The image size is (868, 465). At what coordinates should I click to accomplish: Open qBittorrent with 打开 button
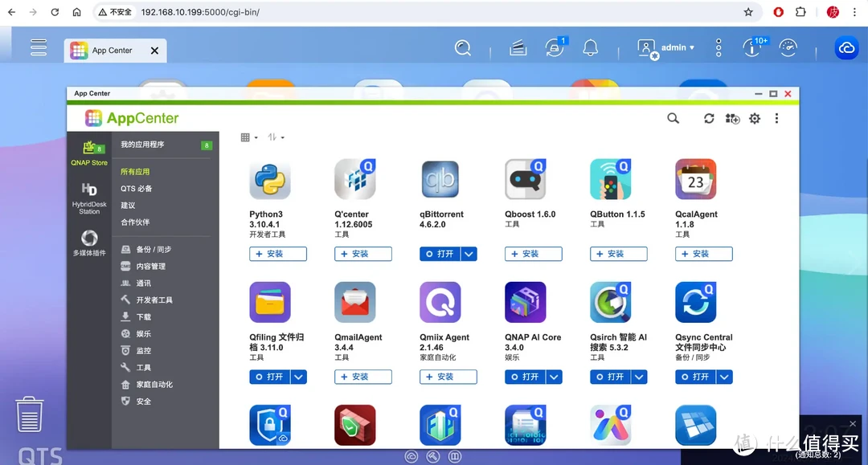(x=440, y=254)
